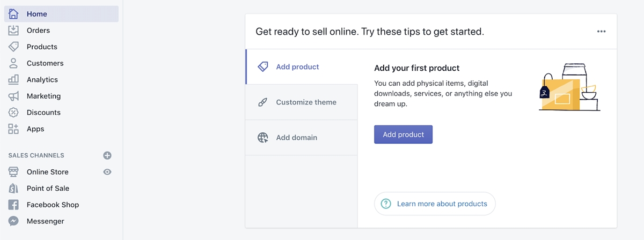This screenshot has height=240, width=644.
Task: Open Marketing megaphone icon
Action: 13,96
